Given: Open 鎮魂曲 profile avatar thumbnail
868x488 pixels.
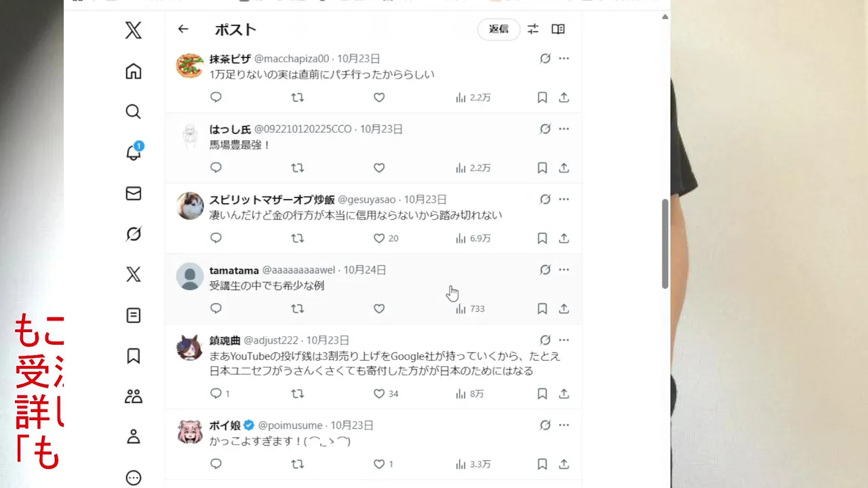Looking at the screenshot, I should pos(190,348).
